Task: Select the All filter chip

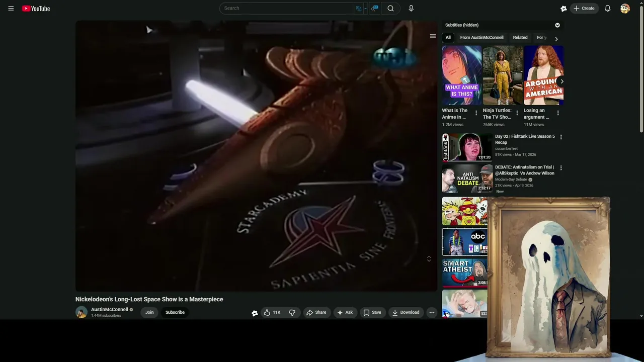Action: click(x=448, y=38)
